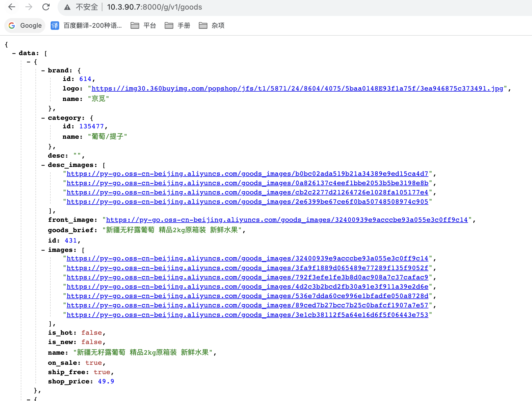Open the 平台 bookmarks folder

pos(143,26)
